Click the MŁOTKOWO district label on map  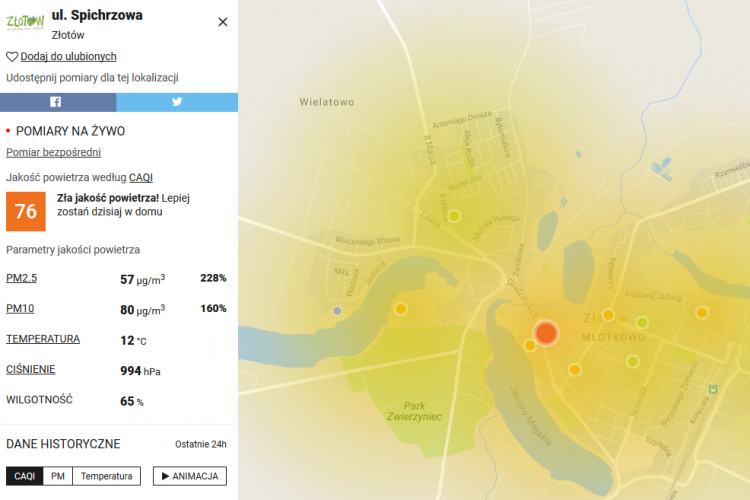pos(613,337)
